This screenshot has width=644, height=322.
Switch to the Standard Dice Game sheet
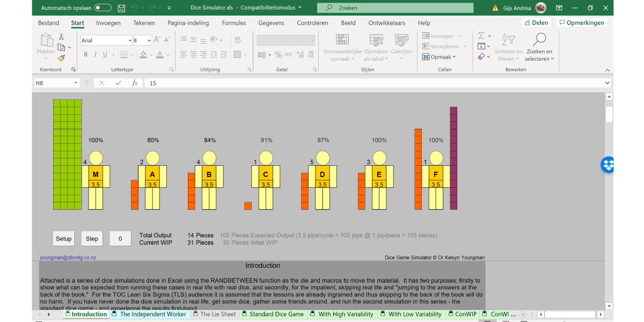click(x=276, y=314)
